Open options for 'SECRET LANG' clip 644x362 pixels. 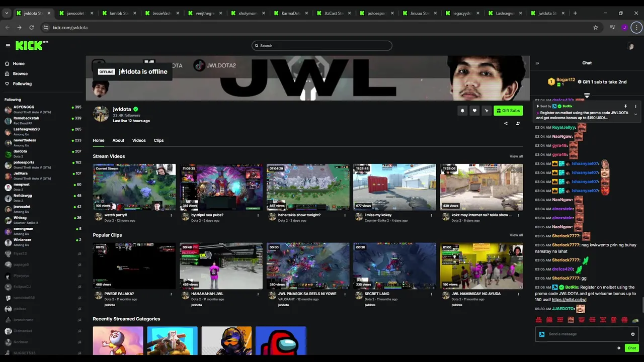[x=431, y=294]
